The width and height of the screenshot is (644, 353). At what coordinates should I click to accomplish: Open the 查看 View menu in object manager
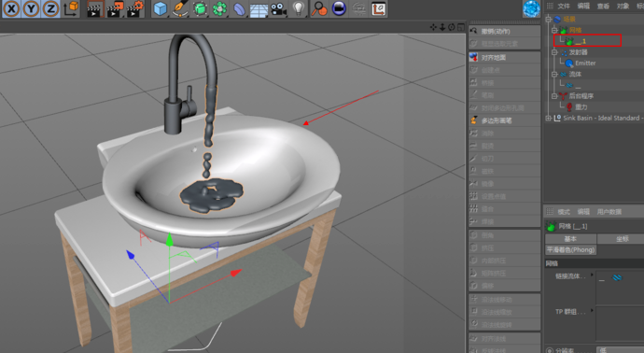tap(603, 6)
